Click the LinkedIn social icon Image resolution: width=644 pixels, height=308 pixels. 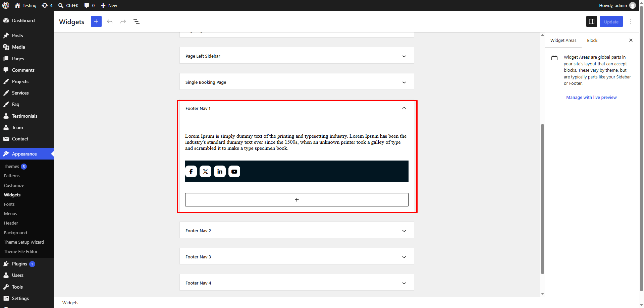click(x=220, y=172)
